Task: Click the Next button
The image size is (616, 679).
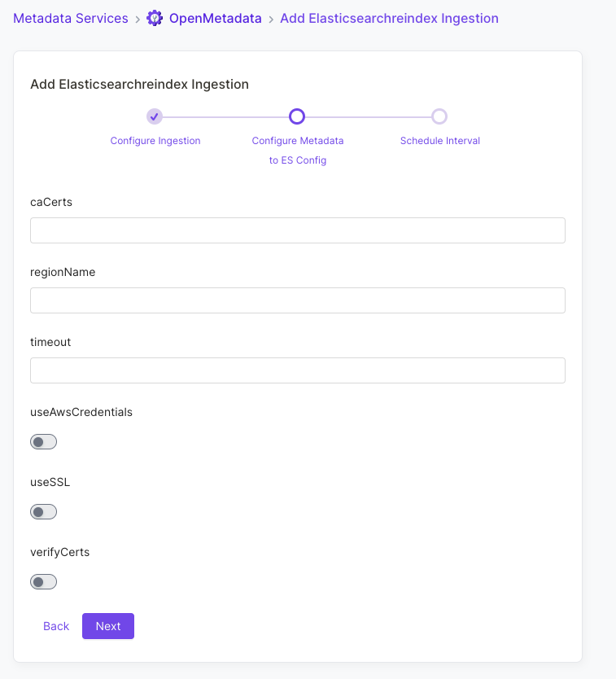Action: (x=107, y=626)
